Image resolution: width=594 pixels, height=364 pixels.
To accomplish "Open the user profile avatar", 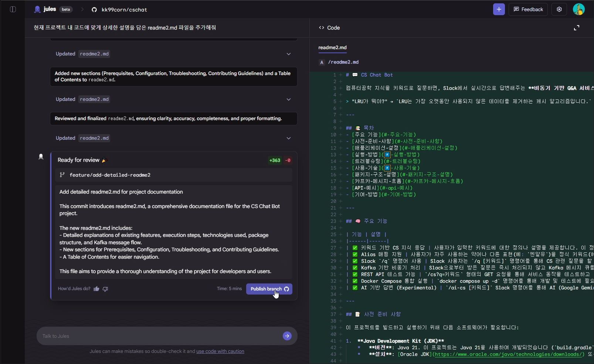I will pyautogui.click(x=579, y=9).
